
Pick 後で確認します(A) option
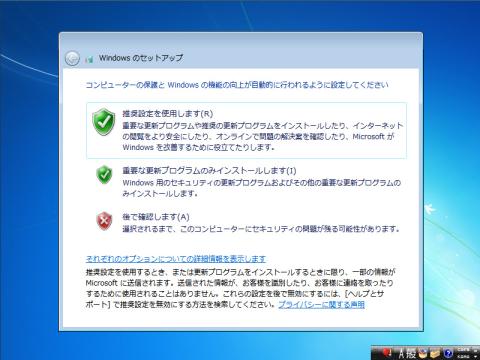[x=156, y=217]
